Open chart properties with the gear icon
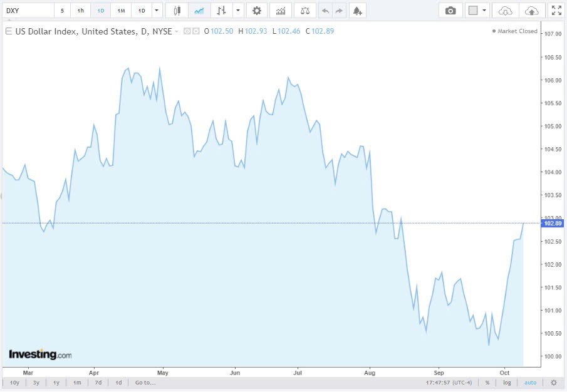567x392 pixels. (257, 10)
